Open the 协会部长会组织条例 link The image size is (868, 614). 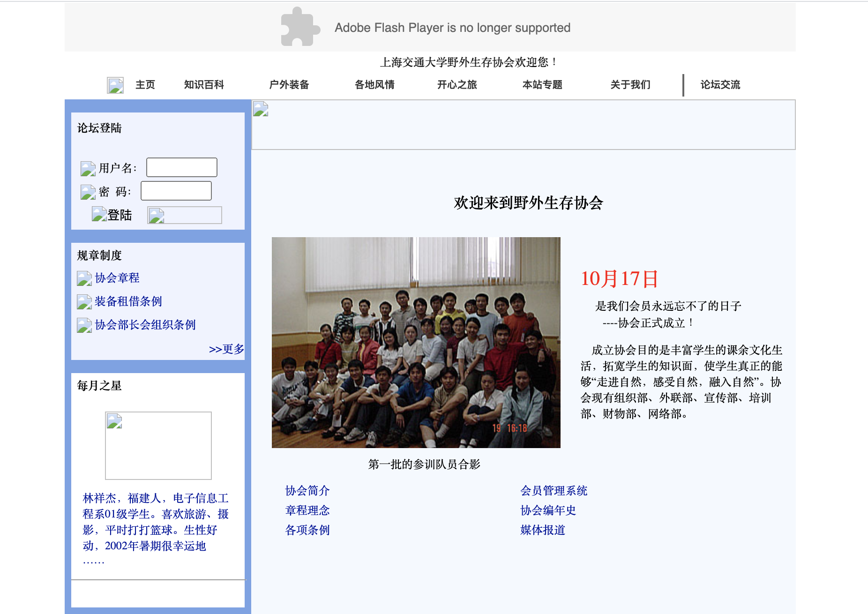[x=145, y=325]
